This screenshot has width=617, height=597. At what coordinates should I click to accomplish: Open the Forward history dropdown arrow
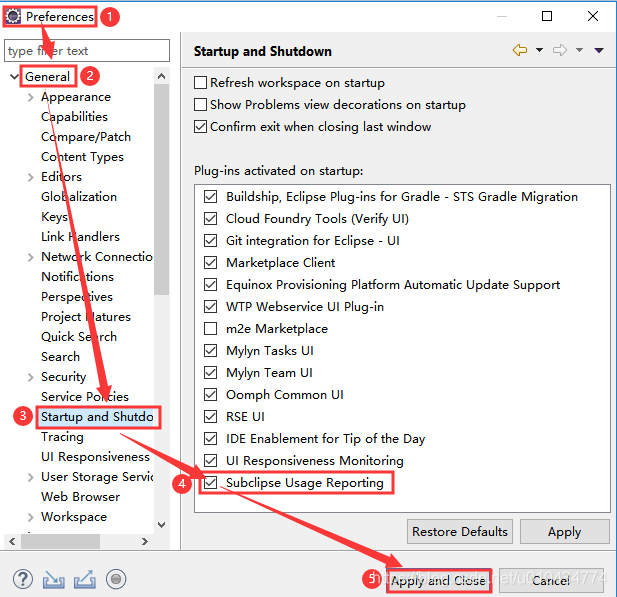point(579,50)
